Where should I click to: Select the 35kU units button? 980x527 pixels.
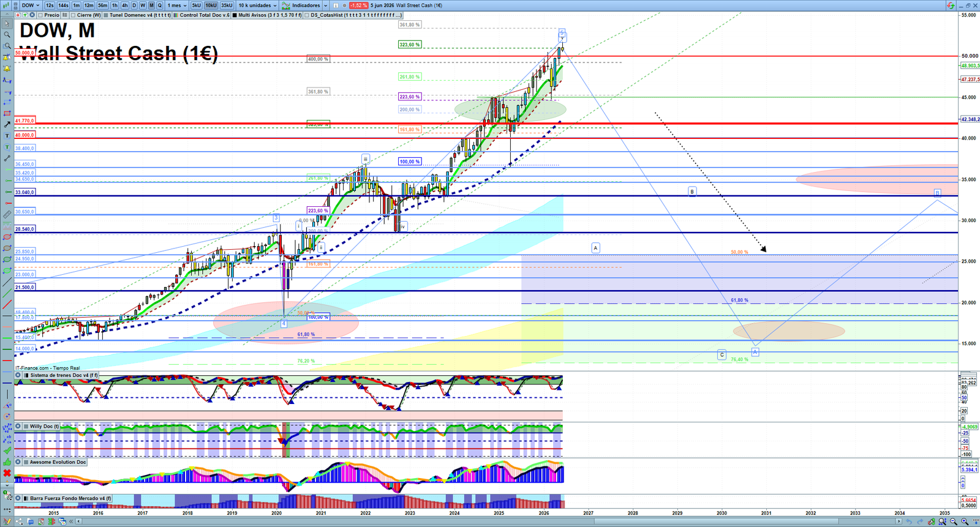[x=227, y=6]
